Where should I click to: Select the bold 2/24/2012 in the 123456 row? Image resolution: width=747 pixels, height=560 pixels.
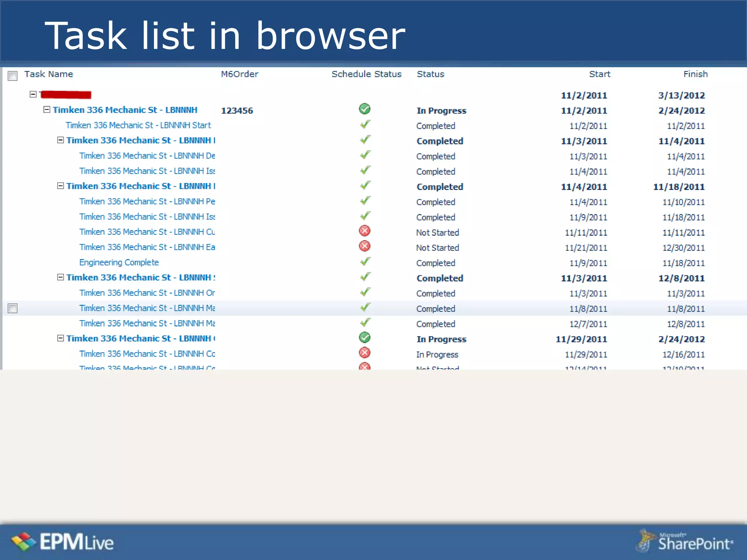pos(681,111)
